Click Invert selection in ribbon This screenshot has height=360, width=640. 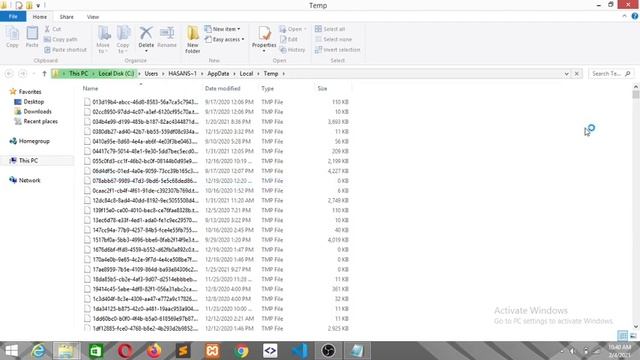(x=338, y=50)
